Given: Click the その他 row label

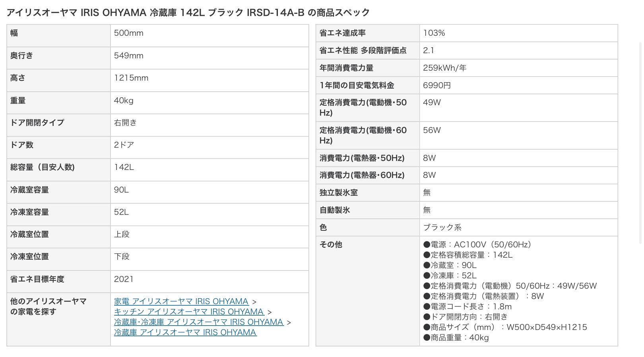Looking at the screenshot, I should pos(331,245).
